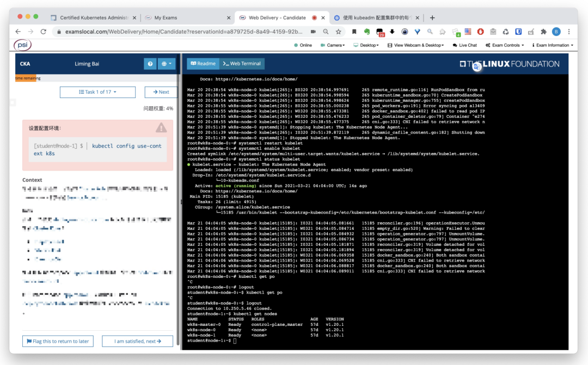This screenshot has width=588, height=365.
Task: Click Flag this to return to later
Action: 58,342
